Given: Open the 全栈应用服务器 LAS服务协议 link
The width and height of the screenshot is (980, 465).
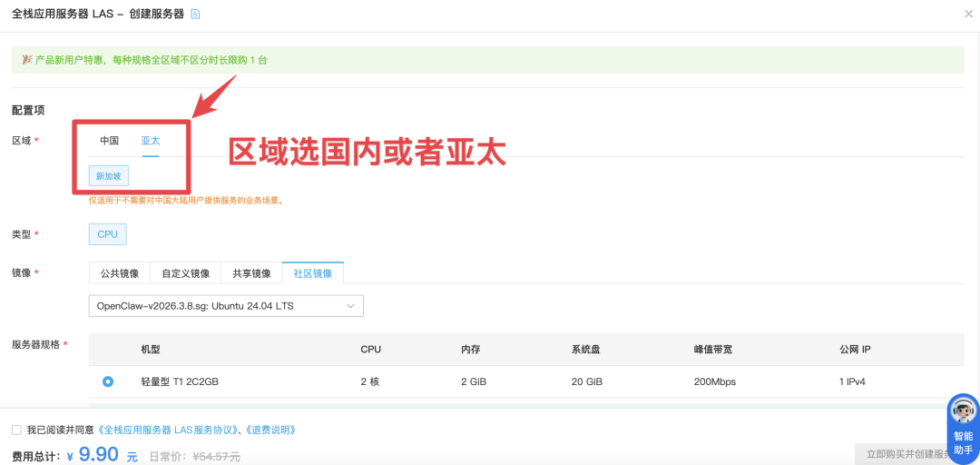Looking at the screenshot, I should 169,430.
